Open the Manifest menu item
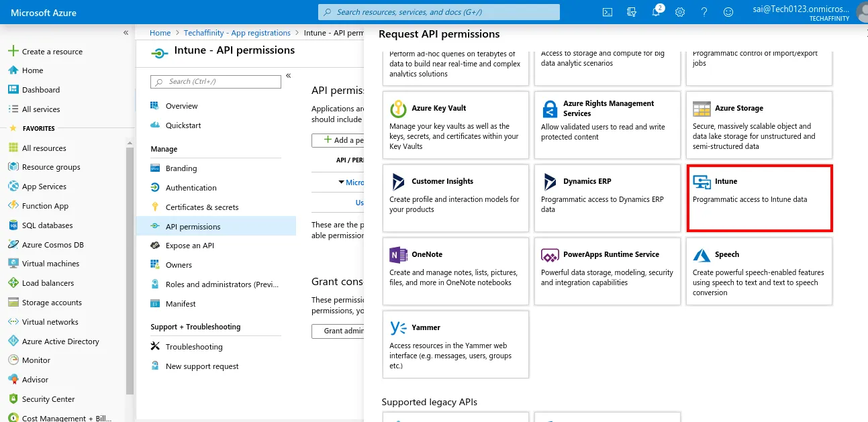 pos(173,304)
